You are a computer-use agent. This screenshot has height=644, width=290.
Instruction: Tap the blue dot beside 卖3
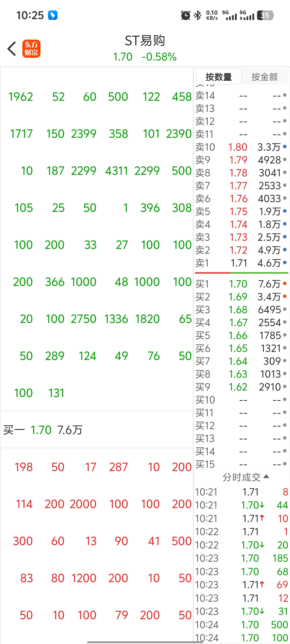[x=285, y=237]
